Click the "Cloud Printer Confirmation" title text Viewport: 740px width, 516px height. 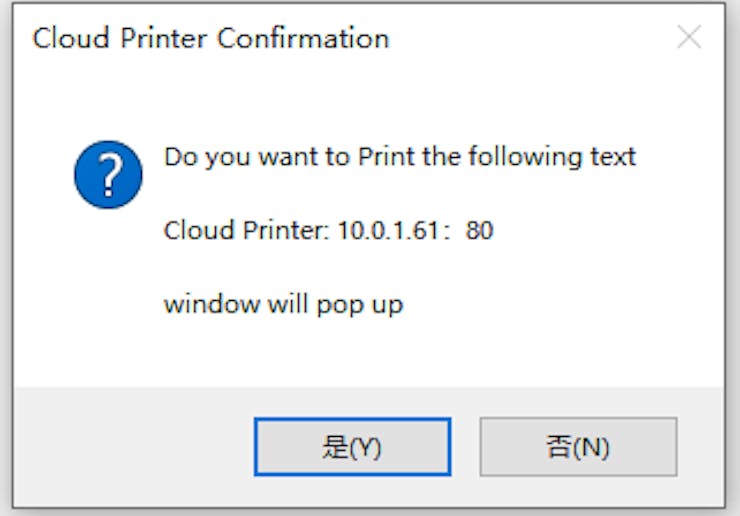[210, 39]
